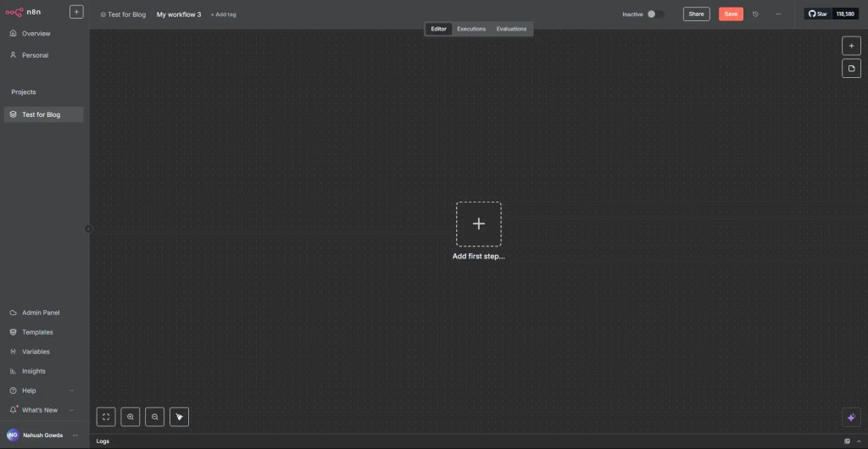Click the NG user avatar
This screenshot has height=449, width=868.
[x=12, y=435]
